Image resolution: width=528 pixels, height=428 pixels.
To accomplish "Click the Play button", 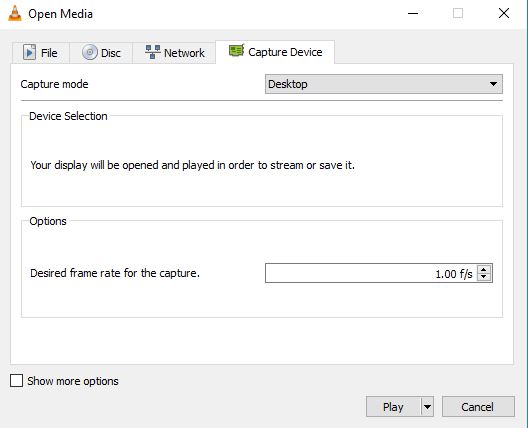I will pos(393,407).
